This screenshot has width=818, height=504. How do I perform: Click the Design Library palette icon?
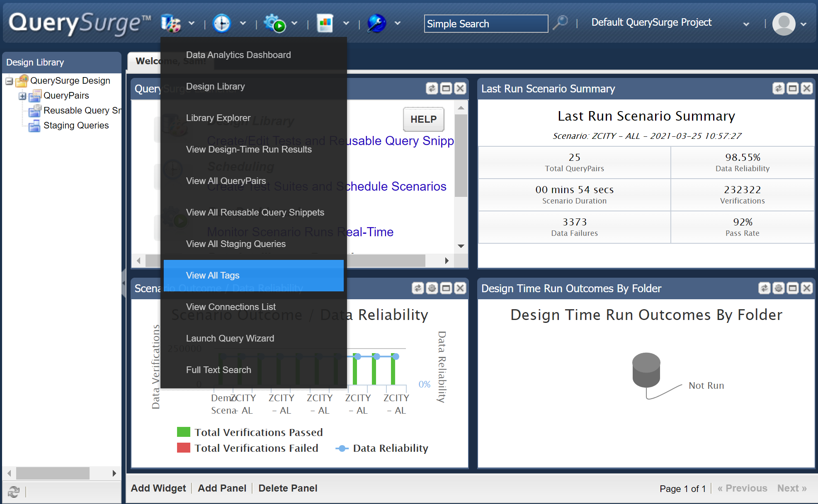170,23
